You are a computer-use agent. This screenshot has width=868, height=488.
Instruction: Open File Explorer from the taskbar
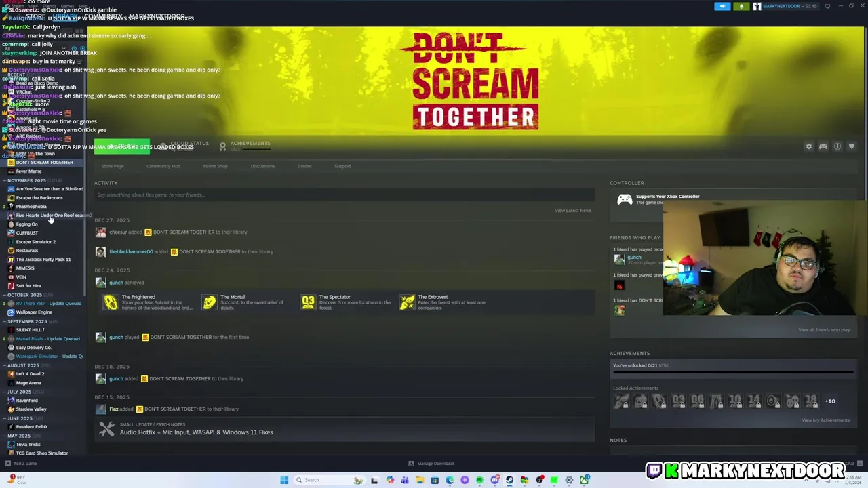tap(420, 480)
